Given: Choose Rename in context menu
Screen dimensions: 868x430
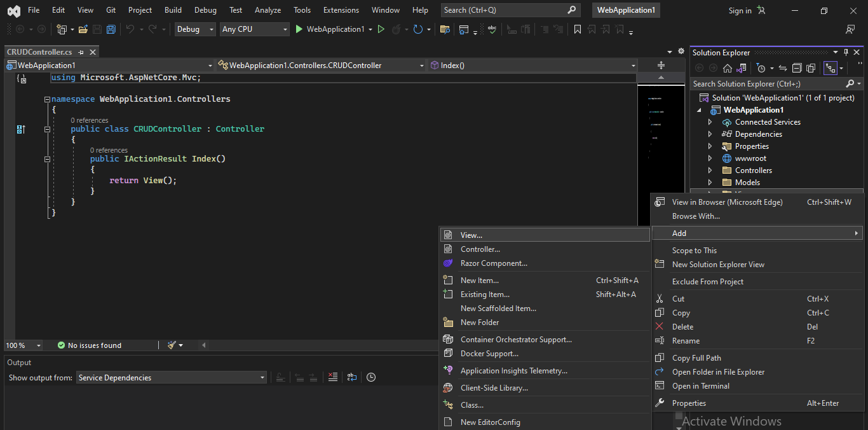Looking at the screenshot, I should (x=757, y=341).
